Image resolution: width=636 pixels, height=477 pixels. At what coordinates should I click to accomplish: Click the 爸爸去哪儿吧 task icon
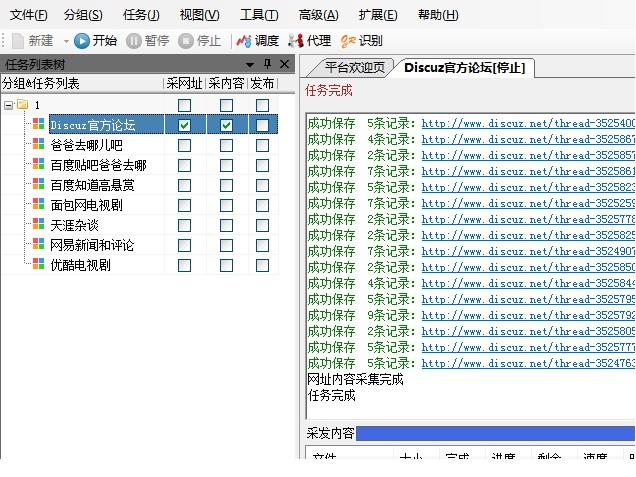[39, 144]
